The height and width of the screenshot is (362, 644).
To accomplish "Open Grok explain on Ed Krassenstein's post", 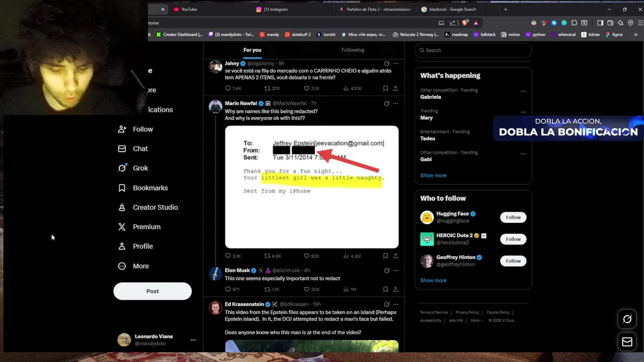I will click(x=386, y=304).
